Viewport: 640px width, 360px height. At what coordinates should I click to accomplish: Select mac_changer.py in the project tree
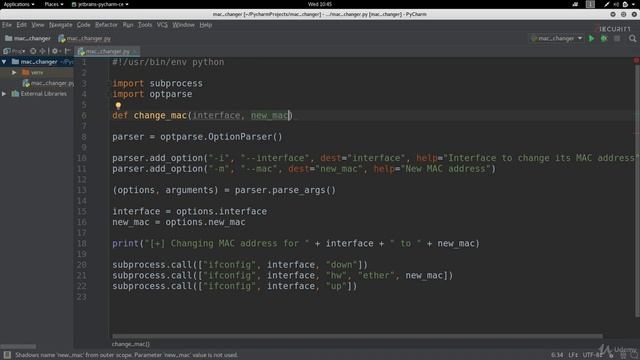(48, 83)
